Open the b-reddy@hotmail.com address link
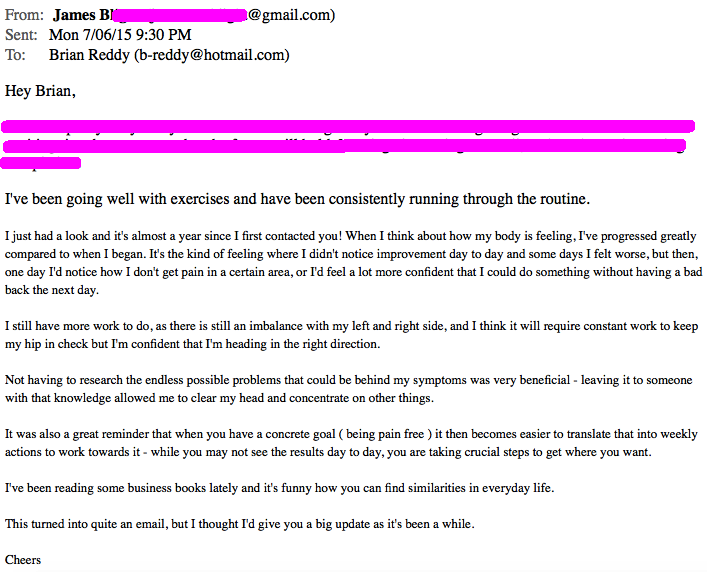Image resolution: width=707 pixels, height=572 pixels. (x=211, y=55)
